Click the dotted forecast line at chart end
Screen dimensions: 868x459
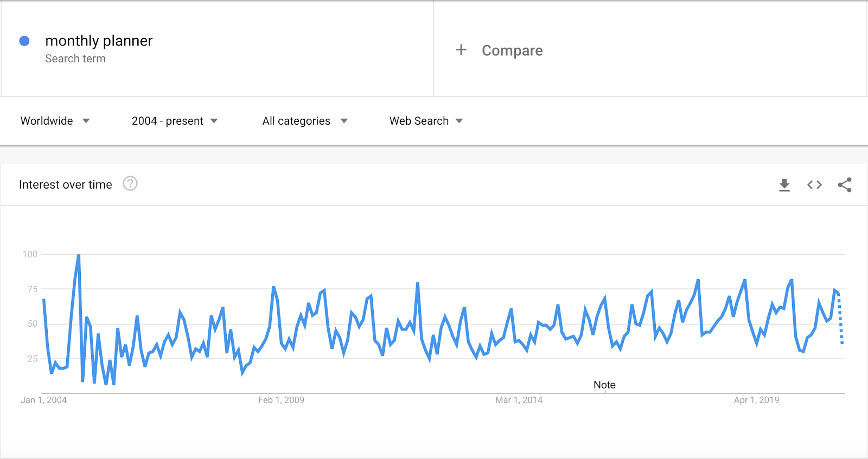coord(840,320)
